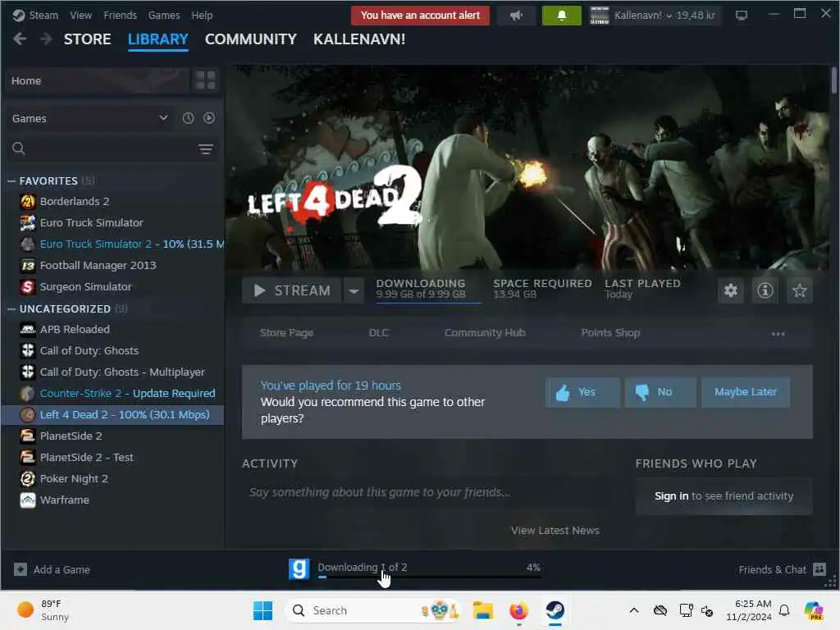Click the ready to play icon
The image size is (840, 630).
[209, 118]
